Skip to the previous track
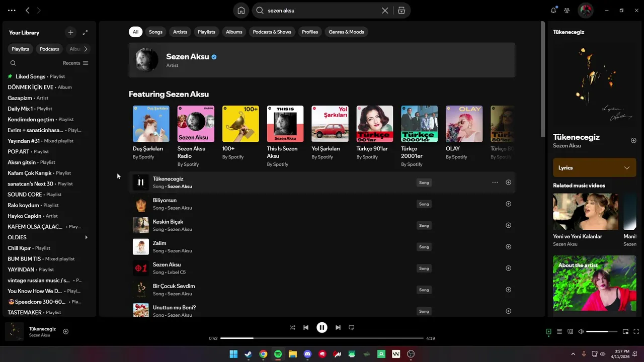644x362 pixels. 306,327
